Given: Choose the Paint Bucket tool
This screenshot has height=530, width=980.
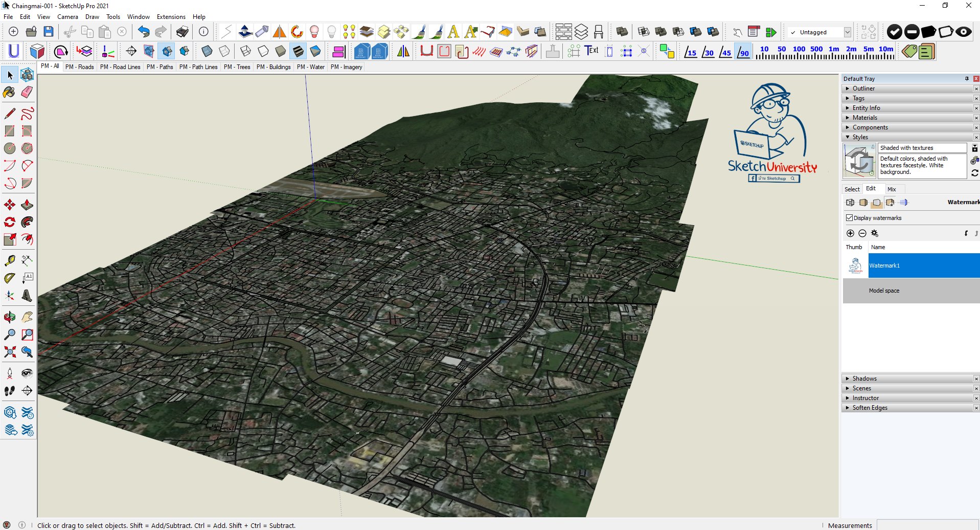Looking at the screenshot, I should click(10, 92).
